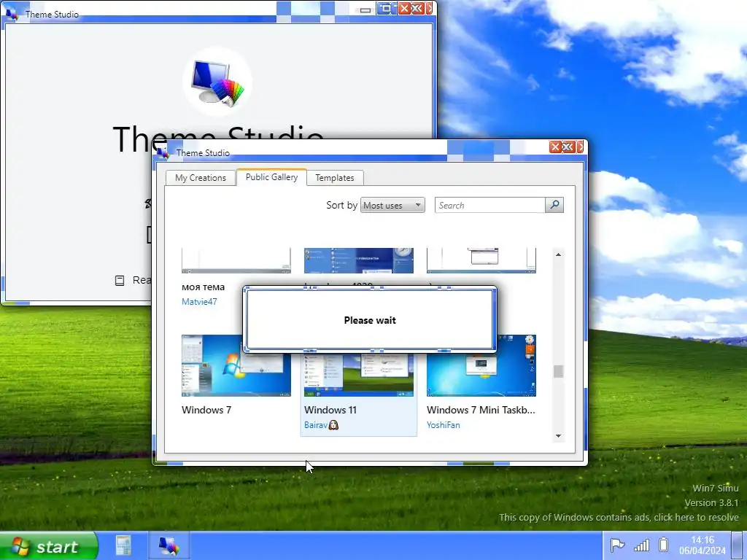Click the magnifier search button
The height and width of the screenshot is (560, 747).
[x=554, y=205]
